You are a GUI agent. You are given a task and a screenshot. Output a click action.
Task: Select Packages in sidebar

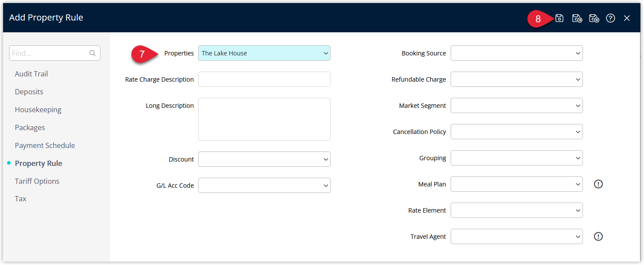(30, 127)
